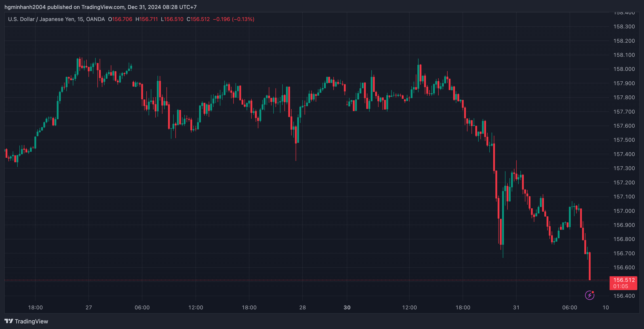Click the high value H156.711
Viewport: 644px width, 329px height.
coord(147,19)
